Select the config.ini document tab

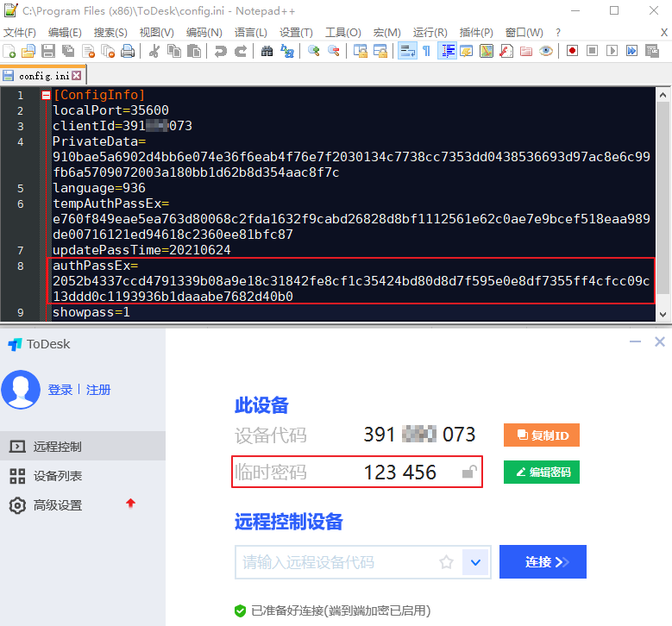[43, 76]
